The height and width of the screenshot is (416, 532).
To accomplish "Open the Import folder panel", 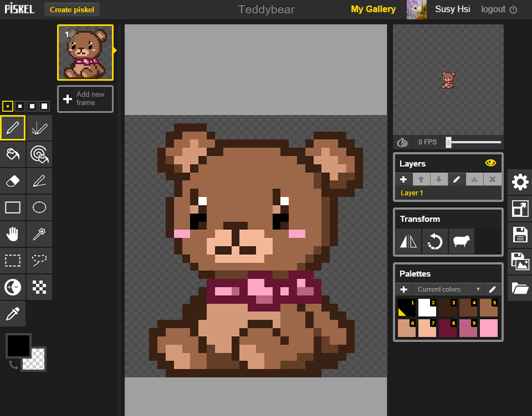I will 520,288.
